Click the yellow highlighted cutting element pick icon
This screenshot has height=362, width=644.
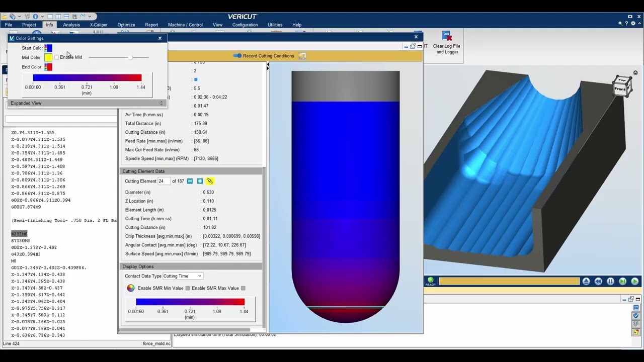[x=210, y=181]
